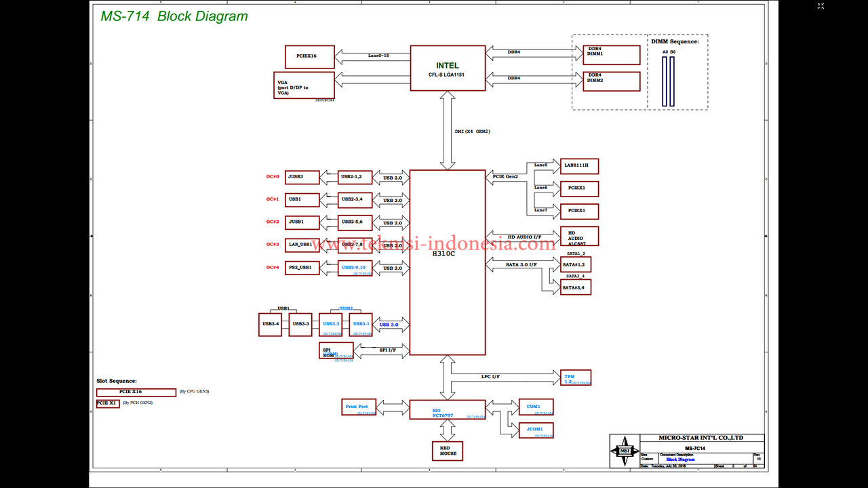Select the USB3-2 block
Image resolution: width=868 pixels, height=488 pixels.
point(331,324)
